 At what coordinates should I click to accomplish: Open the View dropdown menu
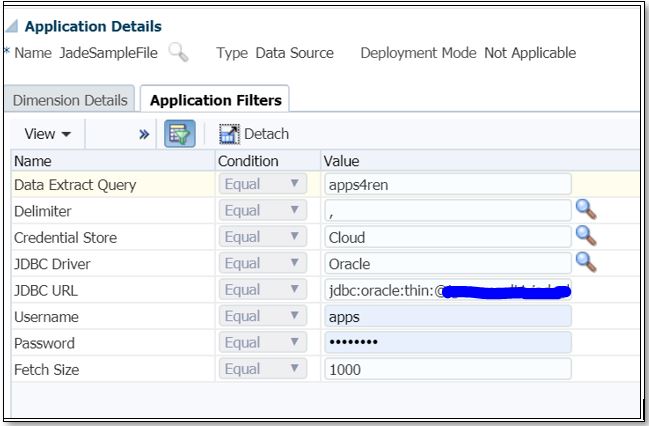(x=47, y=134)
